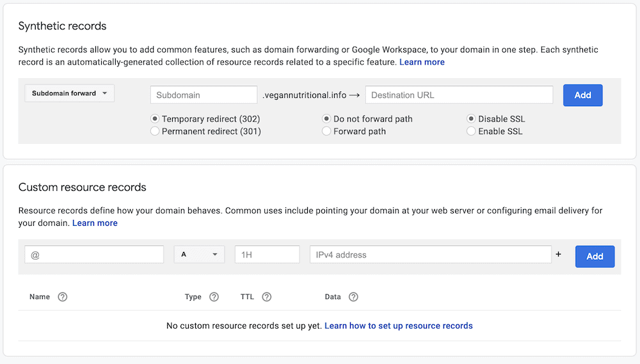Open the record type A dropdown
The image size is (640, 364).
pyautogui.click(x=199, y=254)
